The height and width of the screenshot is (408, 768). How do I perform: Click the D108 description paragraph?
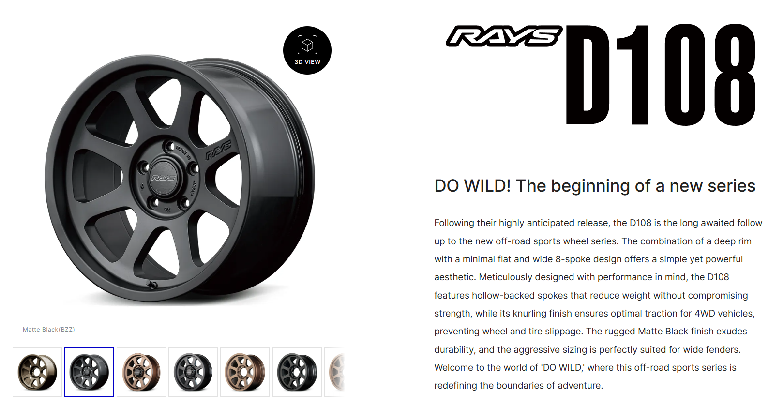pos(598,304)
